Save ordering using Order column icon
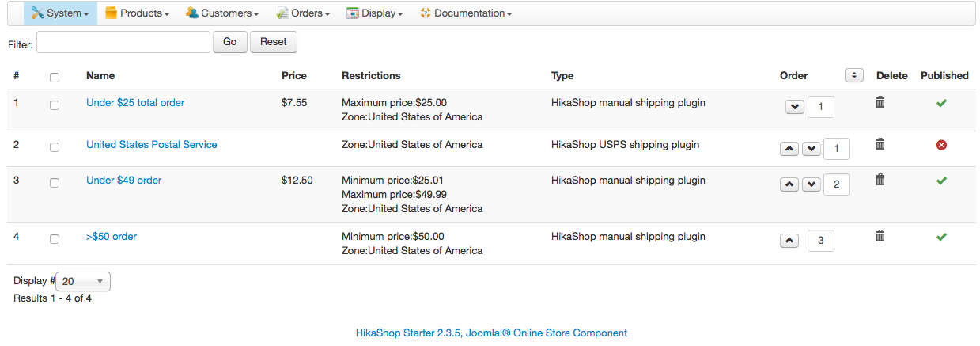This screenshot has height=346, width=980. [853, 75]
